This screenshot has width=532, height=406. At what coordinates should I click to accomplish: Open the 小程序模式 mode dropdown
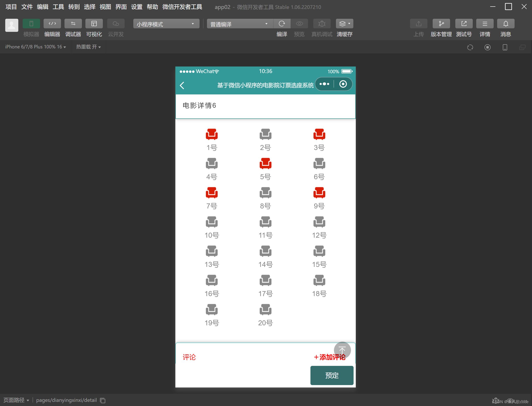tap(166, 24)
